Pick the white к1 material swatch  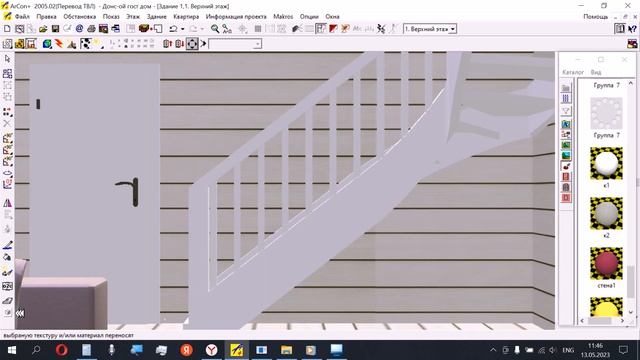point(606,163)
